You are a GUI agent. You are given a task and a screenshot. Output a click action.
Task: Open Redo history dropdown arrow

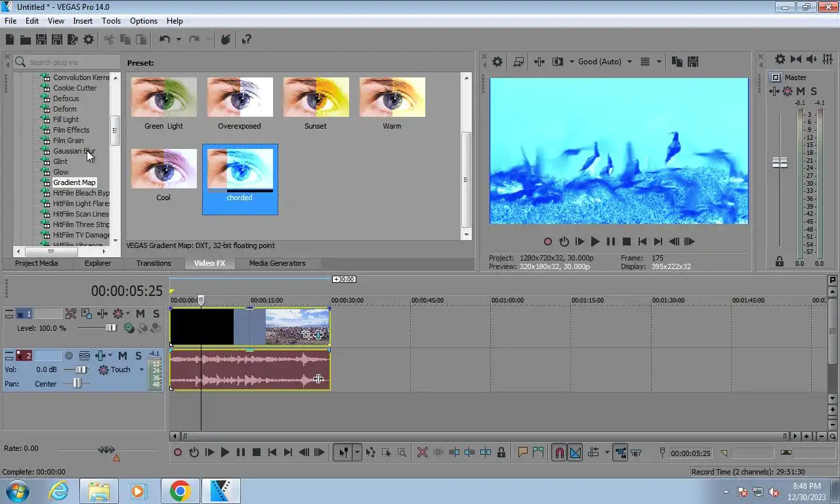tap(208, 39)
